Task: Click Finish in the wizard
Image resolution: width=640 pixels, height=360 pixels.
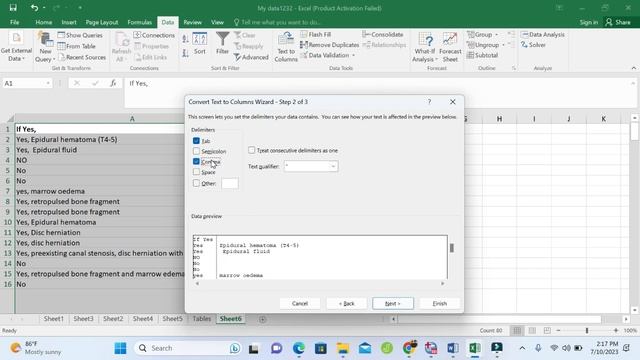Action: click(440, 303)
